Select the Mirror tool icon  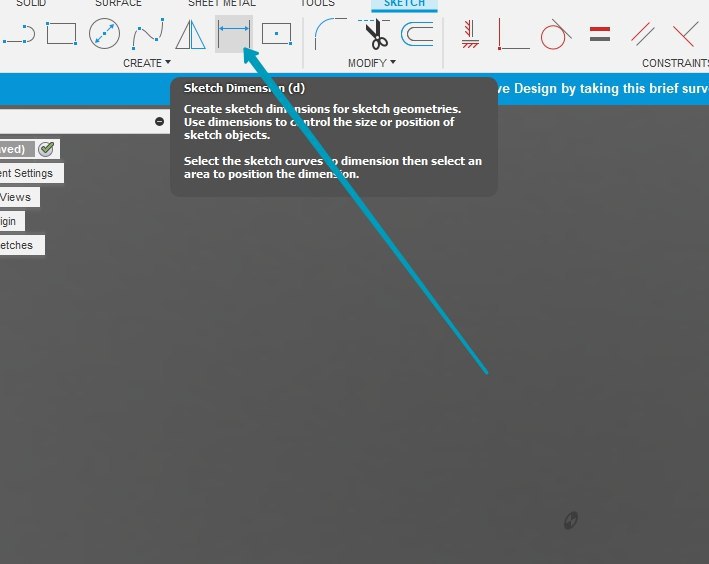tap(190, 34)
